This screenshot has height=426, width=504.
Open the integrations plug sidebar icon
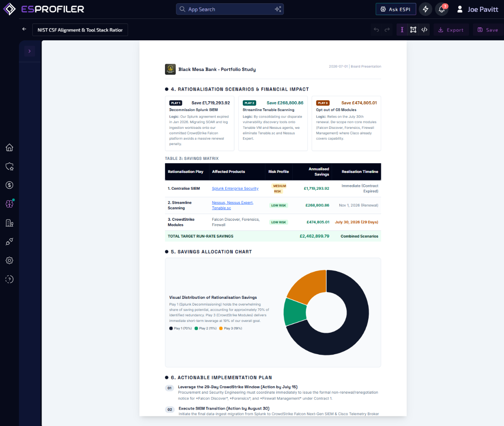9,242
